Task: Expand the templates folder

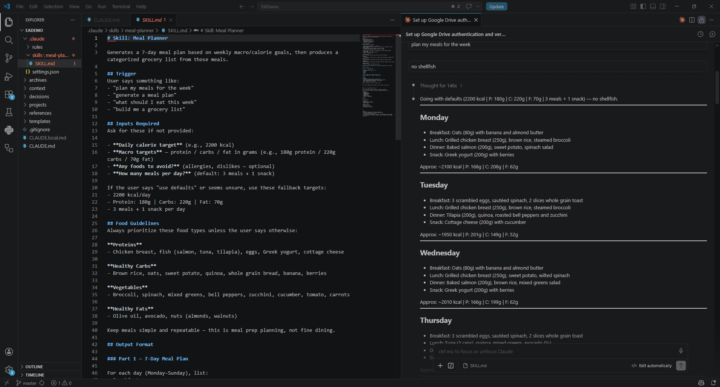Action: 50,121
